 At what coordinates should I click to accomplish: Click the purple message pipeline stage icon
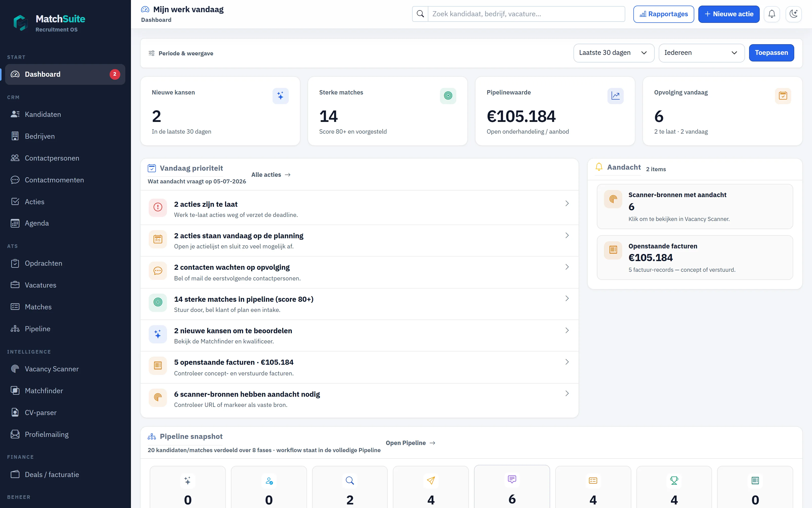(512, 480)
